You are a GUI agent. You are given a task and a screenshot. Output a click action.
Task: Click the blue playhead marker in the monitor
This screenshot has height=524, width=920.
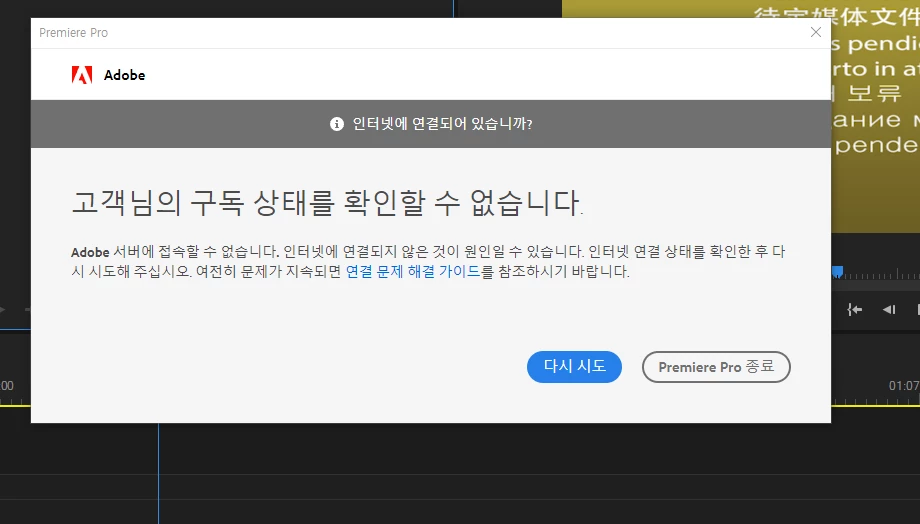[838, 271]
